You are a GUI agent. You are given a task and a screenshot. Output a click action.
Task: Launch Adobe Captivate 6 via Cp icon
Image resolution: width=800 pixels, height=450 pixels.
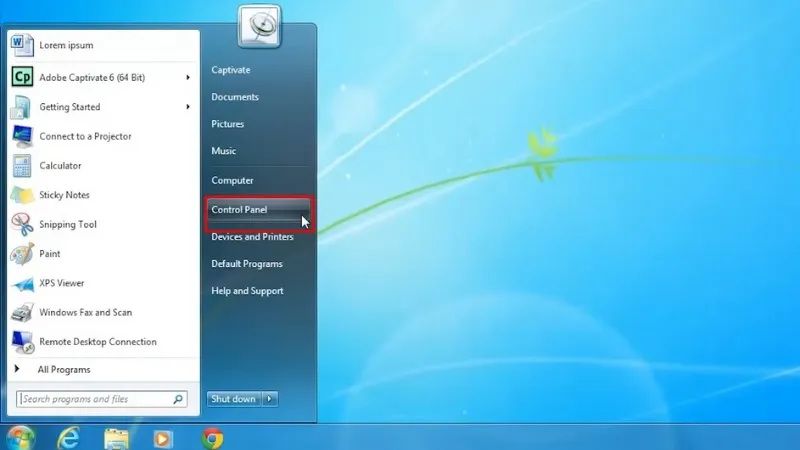click(x=22, y=77)
